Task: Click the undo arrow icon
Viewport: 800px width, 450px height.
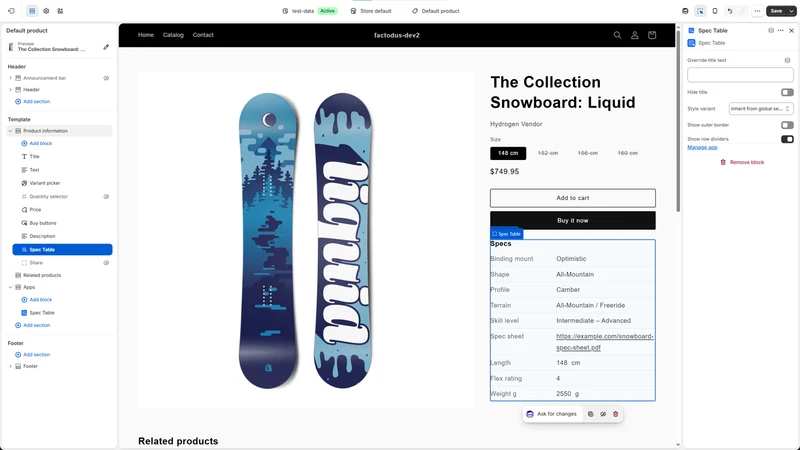Action: tap(730, 11)
